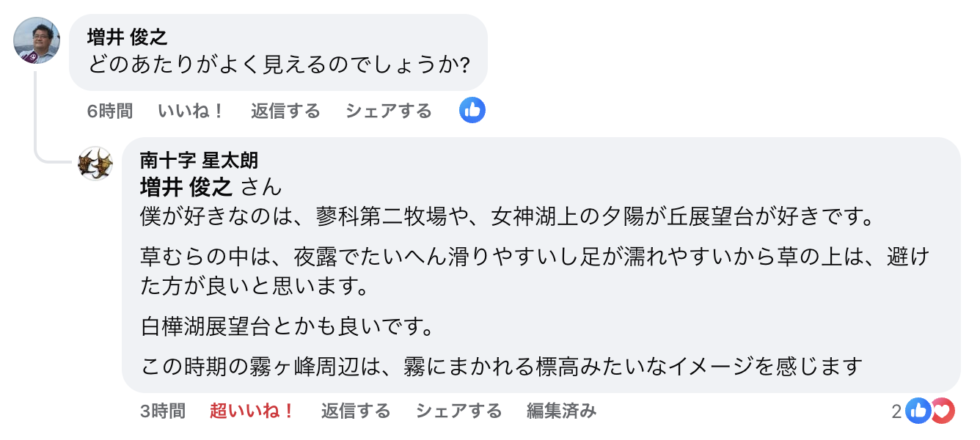Open the 3時間 timestamp link

163,411
